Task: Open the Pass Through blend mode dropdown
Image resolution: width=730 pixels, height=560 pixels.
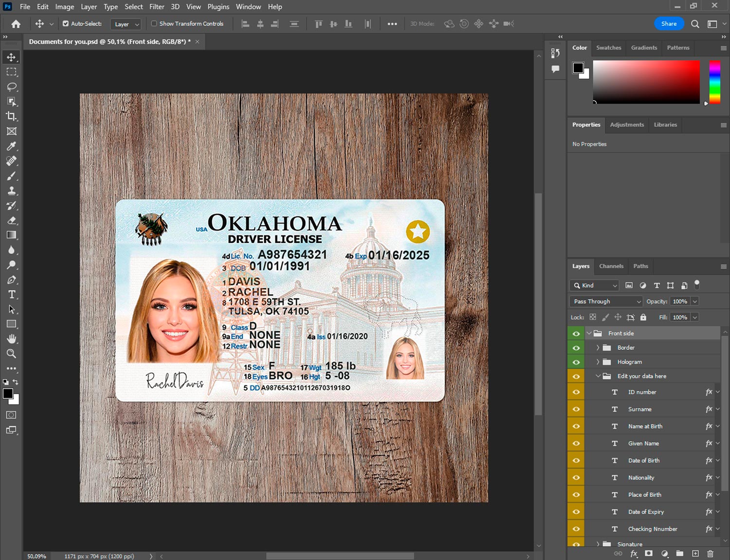Action: 606,302
